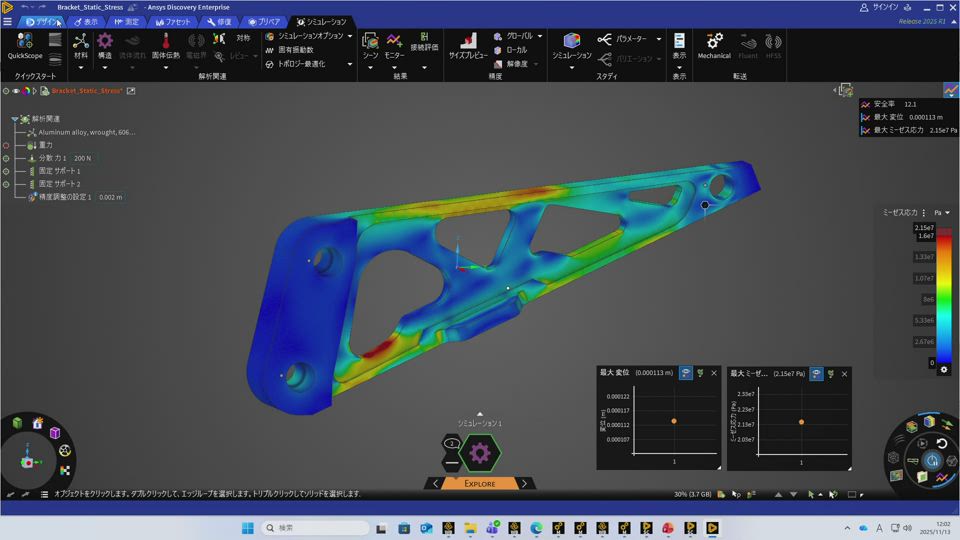Click the 固体伝熱 thermometer icon
Screen dimensions: 960x540
(x=166, y=44)
